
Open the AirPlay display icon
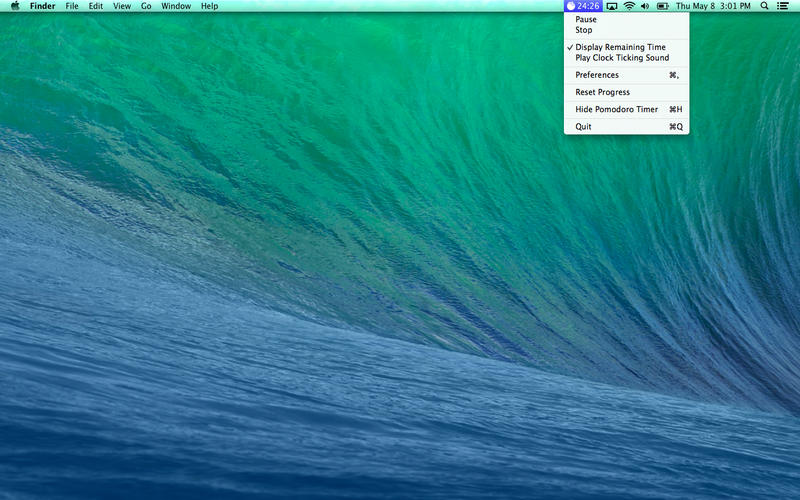(612, 6)
